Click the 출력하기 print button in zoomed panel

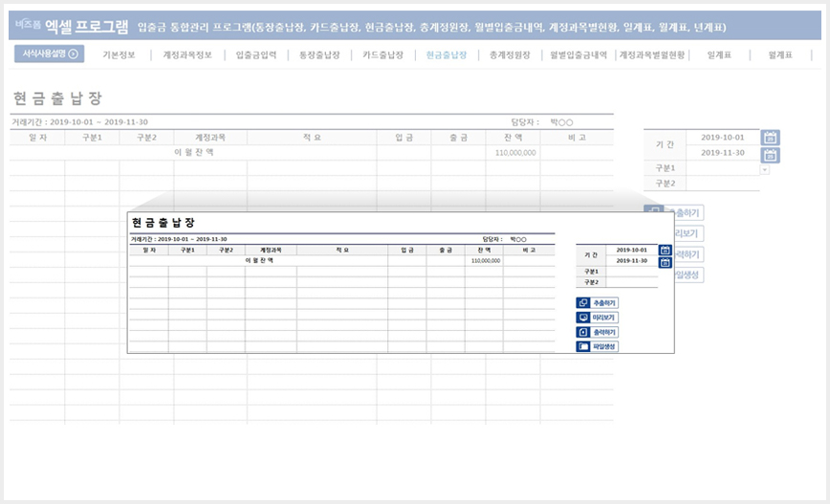coord(597,332)
